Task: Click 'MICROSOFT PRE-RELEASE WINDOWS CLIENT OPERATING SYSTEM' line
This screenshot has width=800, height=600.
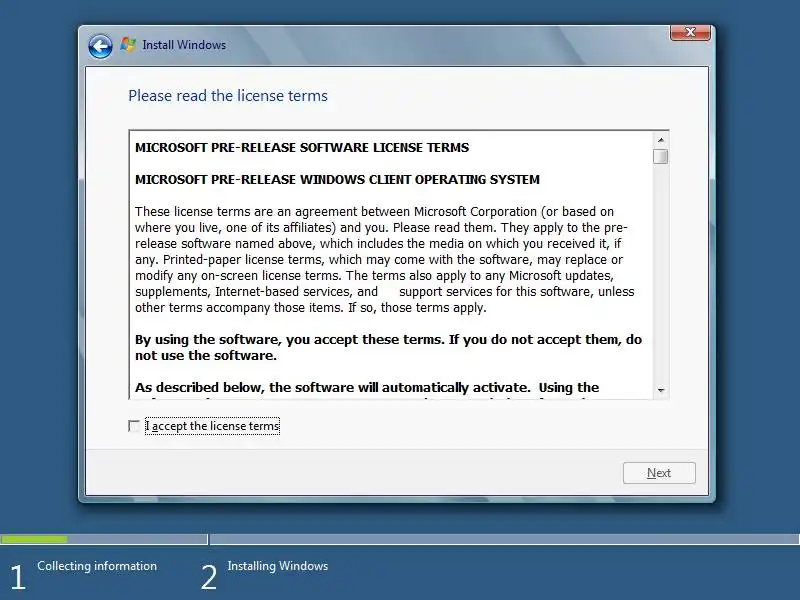Action: (337, 180)
